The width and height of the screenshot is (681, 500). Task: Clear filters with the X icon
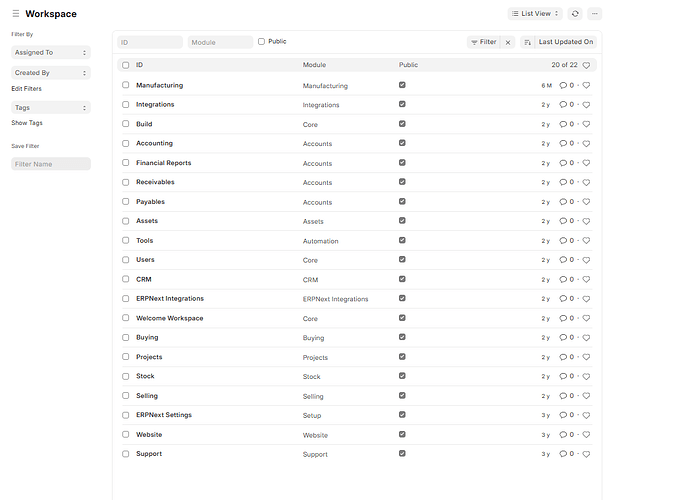(x=508, y=42)
